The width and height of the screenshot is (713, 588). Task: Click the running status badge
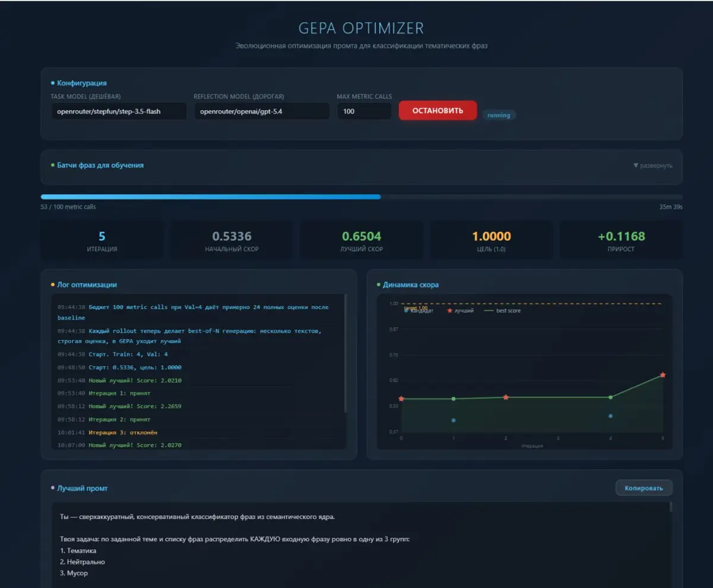coord(499,115)
